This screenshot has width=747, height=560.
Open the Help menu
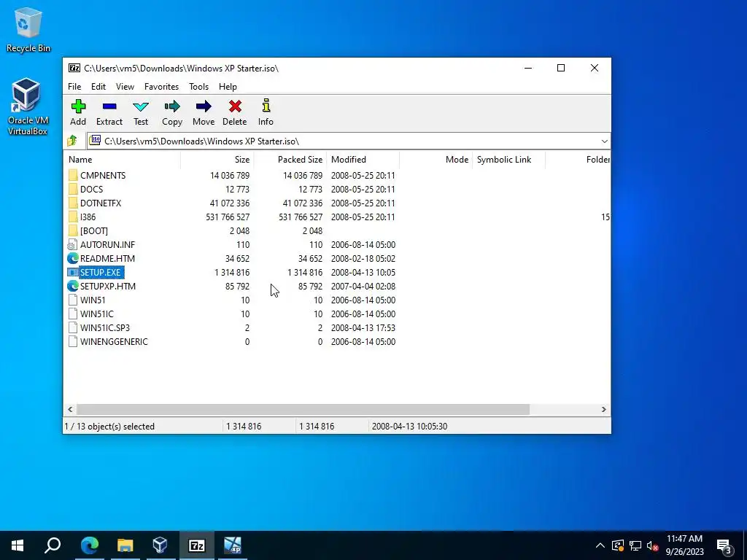[x=228, y=87]
